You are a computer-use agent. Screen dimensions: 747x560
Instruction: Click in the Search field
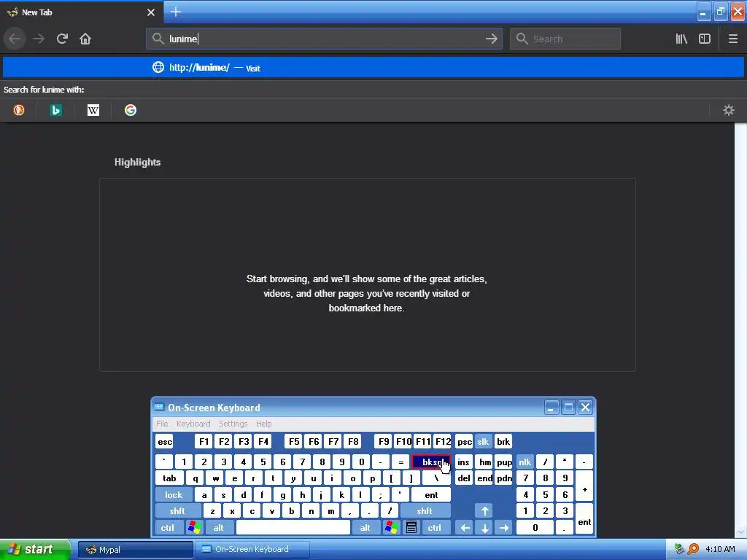click(x=565, y=39)
